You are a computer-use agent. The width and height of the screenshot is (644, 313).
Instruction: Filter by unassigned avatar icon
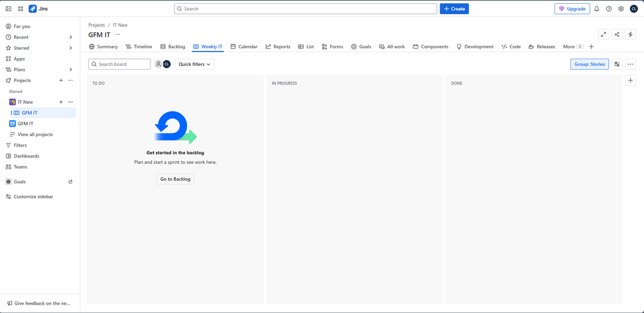coord(159,64)
